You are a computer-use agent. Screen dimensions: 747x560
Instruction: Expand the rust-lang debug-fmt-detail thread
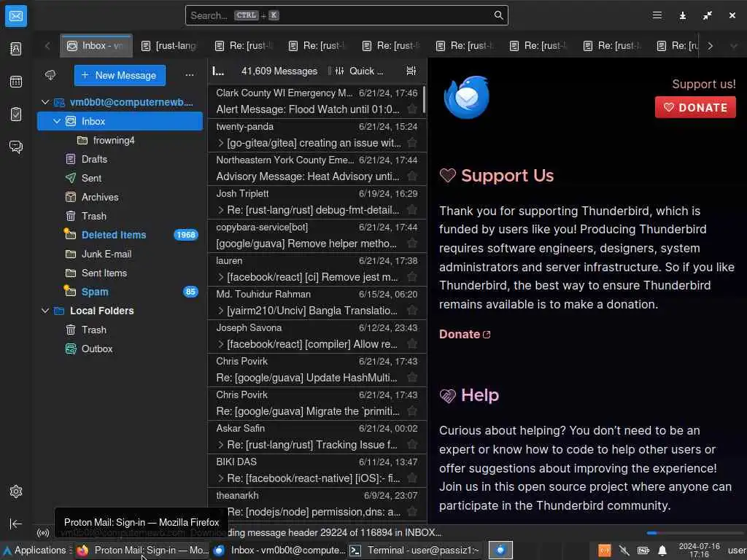(220, 210)
